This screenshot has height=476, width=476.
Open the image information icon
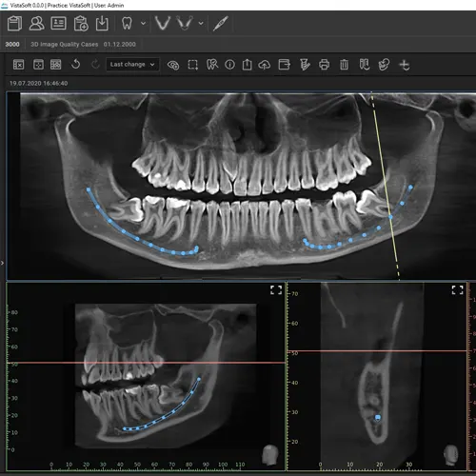point(229,65)
